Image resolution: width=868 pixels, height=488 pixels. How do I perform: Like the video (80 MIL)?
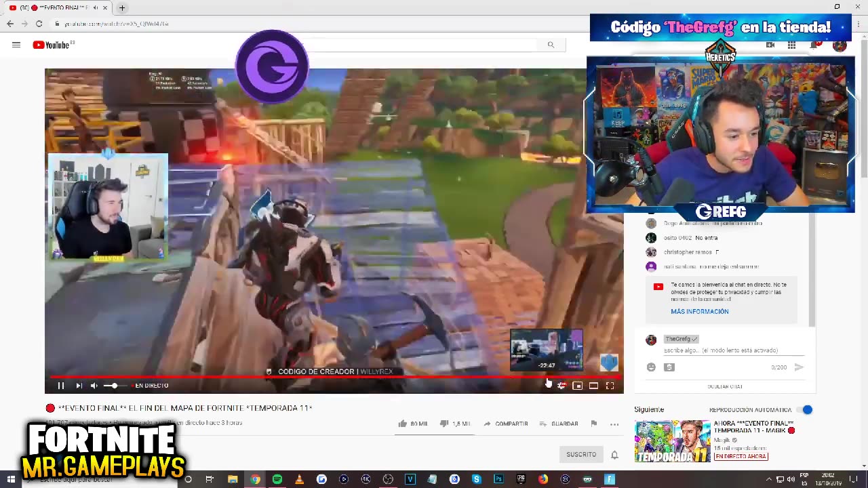[x=412, y=424]
